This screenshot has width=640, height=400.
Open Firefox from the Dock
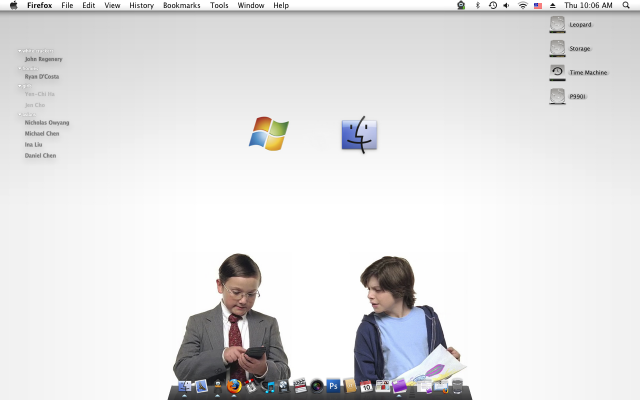[234, 386]
